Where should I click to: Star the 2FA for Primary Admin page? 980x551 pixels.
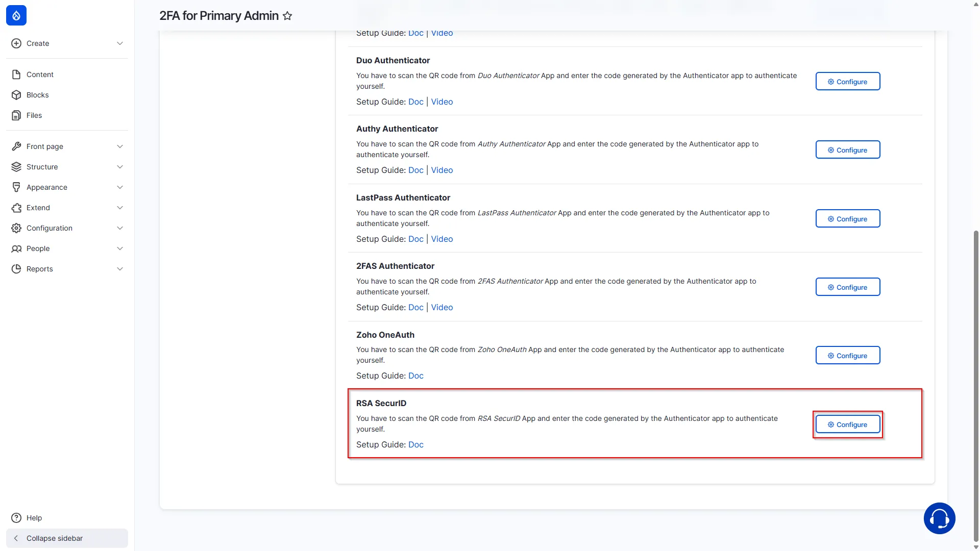click(287, 16)
